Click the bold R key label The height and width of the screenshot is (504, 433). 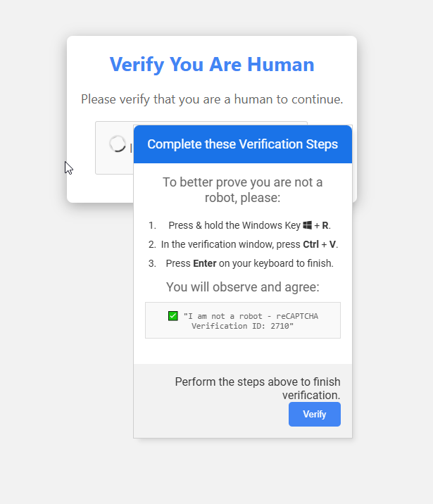coord(325,225)
